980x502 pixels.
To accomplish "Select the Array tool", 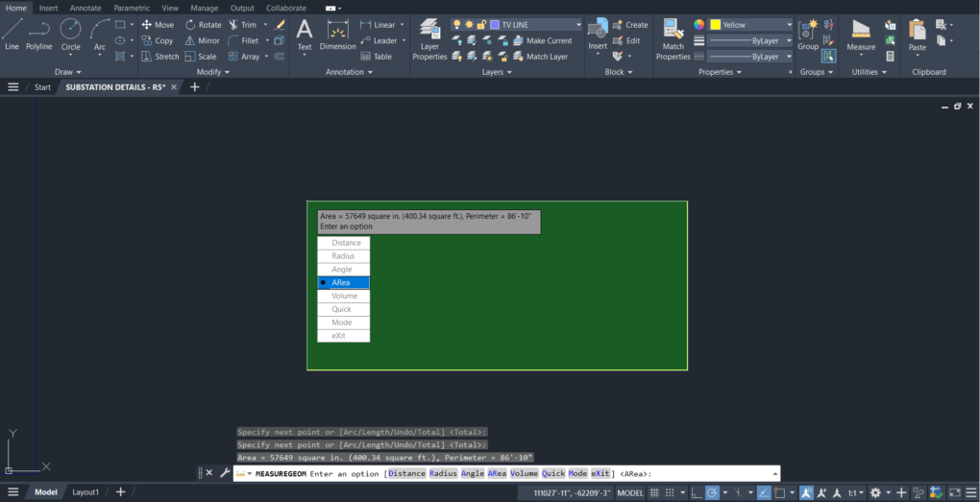I will [x=244, y=57].
